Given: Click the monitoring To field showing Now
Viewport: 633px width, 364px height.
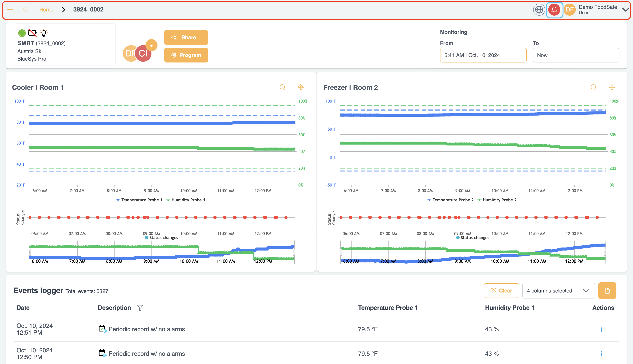Looking at the screenshot, I should click(x=576, y=55).
